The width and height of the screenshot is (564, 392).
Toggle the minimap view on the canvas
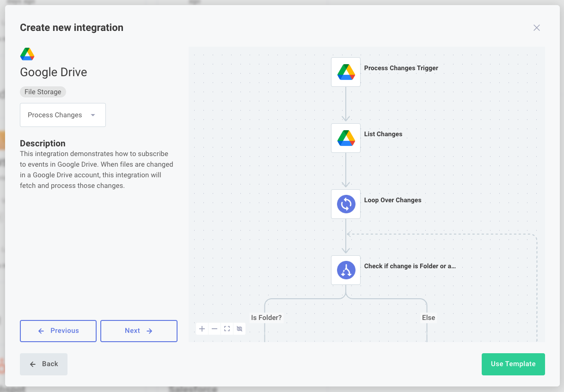[x=239, y=329]
